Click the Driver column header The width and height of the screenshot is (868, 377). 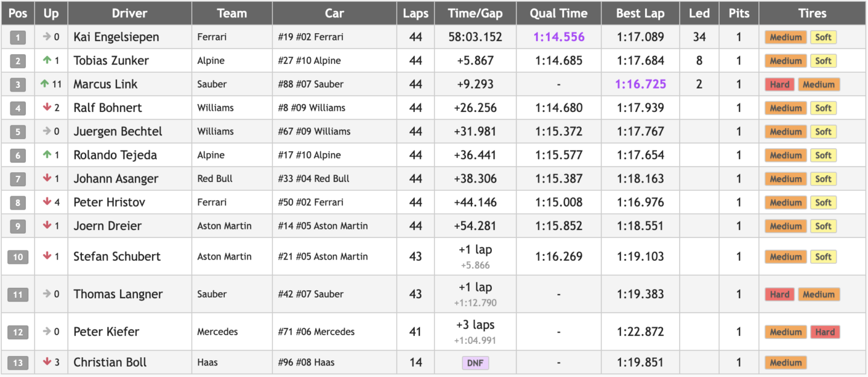[130, 13]
